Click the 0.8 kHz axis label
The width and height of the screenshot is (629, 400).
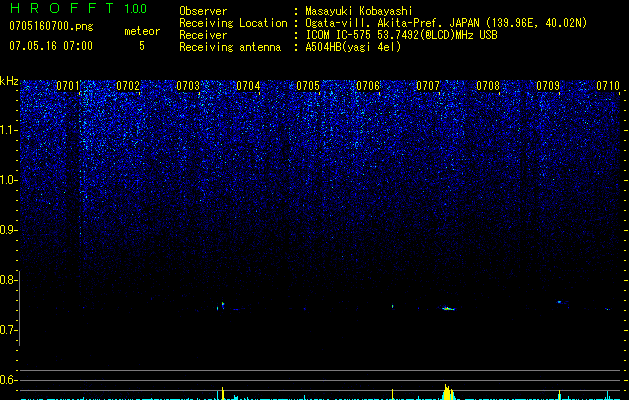tap(9, 280)
